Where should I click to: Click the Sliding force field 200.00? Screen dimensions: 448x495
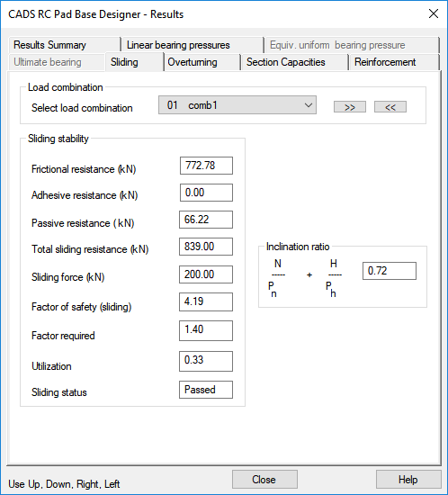[x=206, y=274]
